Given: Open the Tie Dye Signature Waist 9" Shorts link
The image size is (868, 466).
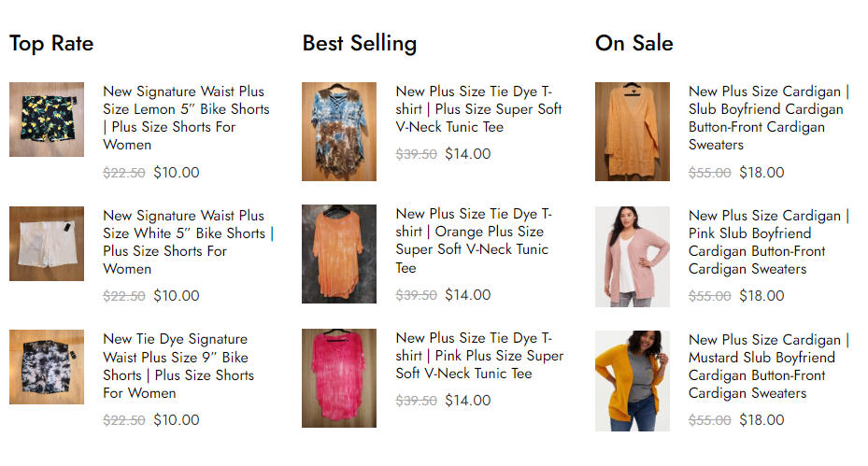Looking at the screenshot, I should coord(178,366).
